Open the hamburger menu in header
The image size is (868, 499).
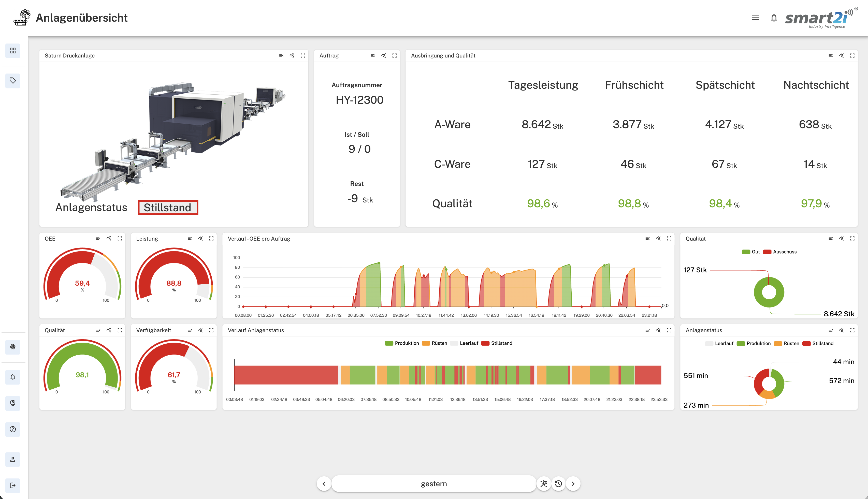[756, 18]
